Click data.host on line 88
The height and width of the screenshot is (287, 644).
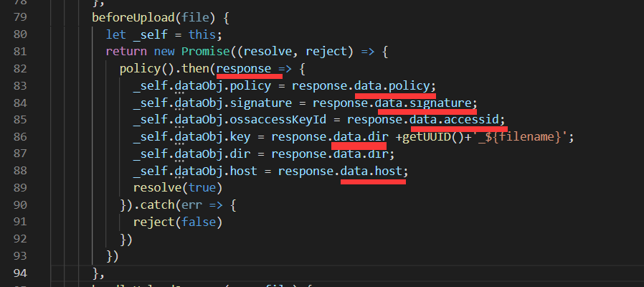(371, 171)
